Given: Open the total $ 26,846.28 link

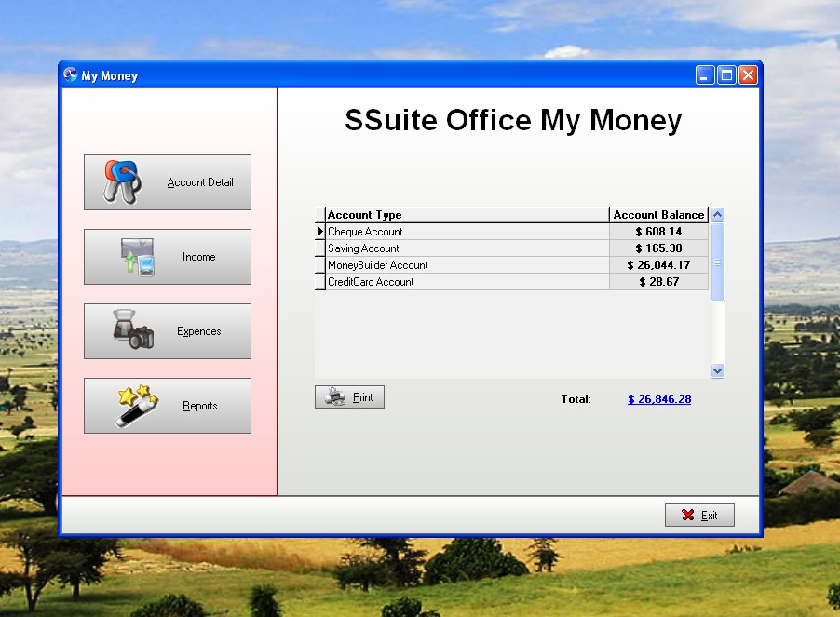Looking at the screenshot, I should [x=659, y=399].
